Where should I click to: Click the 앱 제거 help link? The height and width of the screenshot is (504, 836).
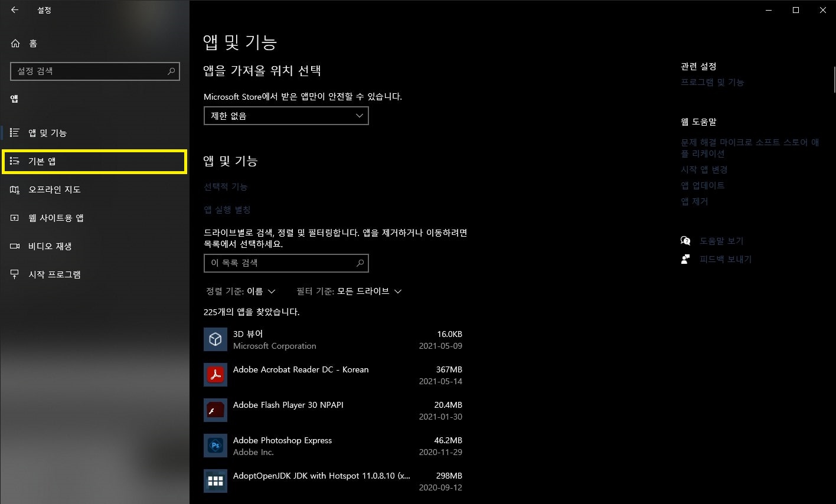coord(694,201)
